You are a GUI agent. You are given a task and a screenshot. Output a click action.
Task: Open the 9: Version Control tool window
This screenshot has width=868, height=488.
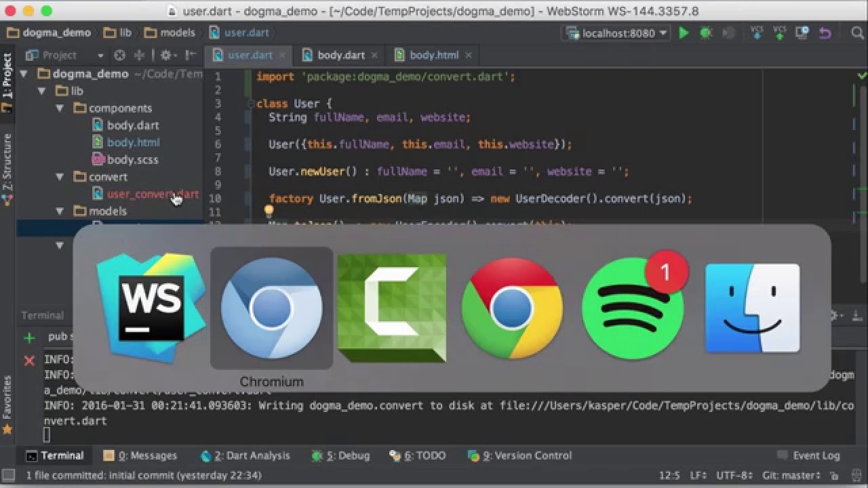tap(520, 455)
